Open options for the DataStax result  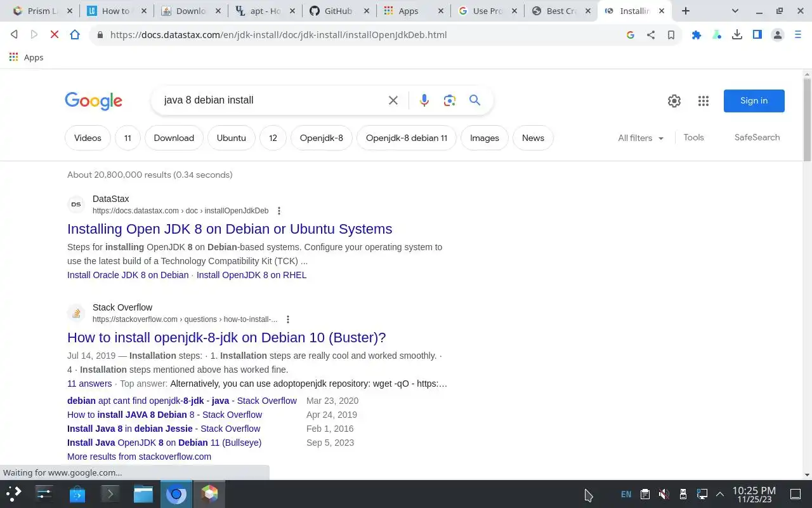279,211
